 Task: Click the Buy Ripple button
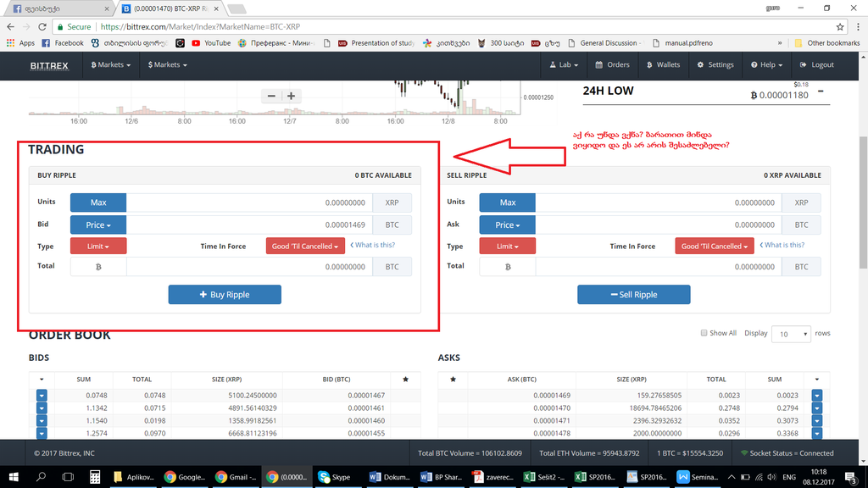point(225,294)
